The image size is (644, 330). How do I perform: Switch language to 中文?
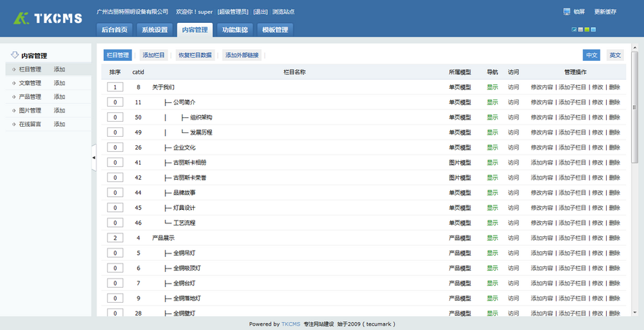coord(592,55)
